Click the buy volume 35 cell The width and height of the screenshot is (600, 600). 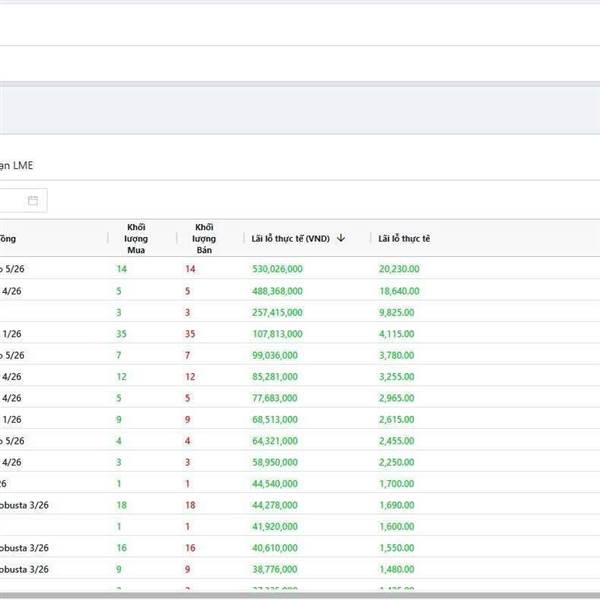coord(121,334)
